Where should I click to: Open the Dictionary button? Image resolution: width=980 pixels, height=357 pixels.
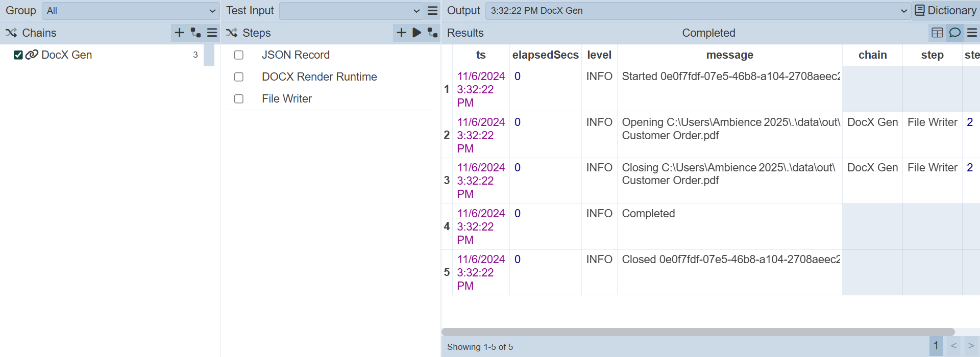(946, 11)
